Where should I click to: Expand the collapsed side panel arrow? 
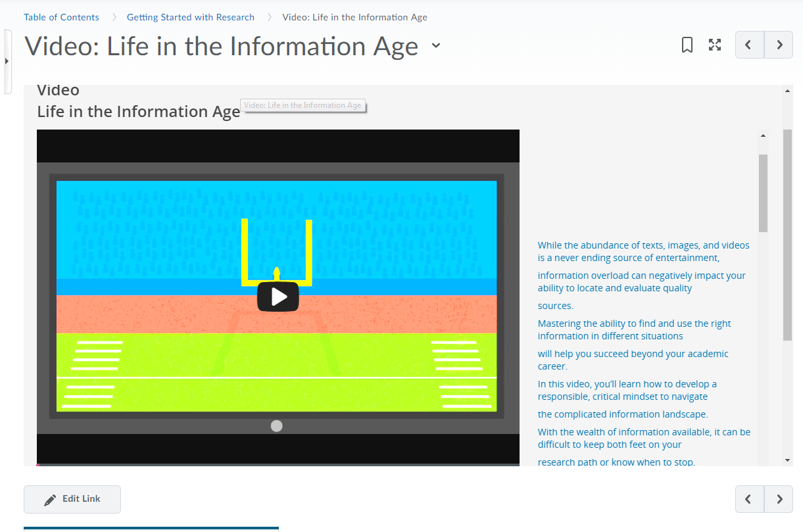(x=7, y=61)
